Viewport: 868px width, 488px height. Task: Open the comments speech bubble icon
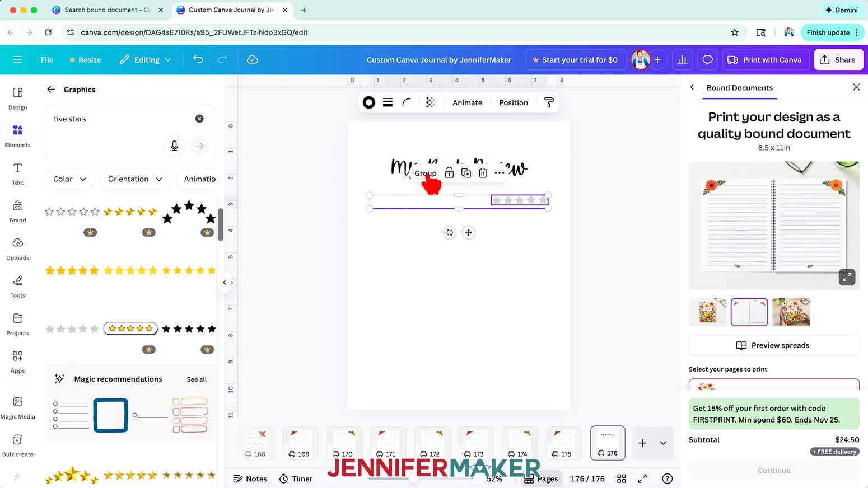(707, 59)
